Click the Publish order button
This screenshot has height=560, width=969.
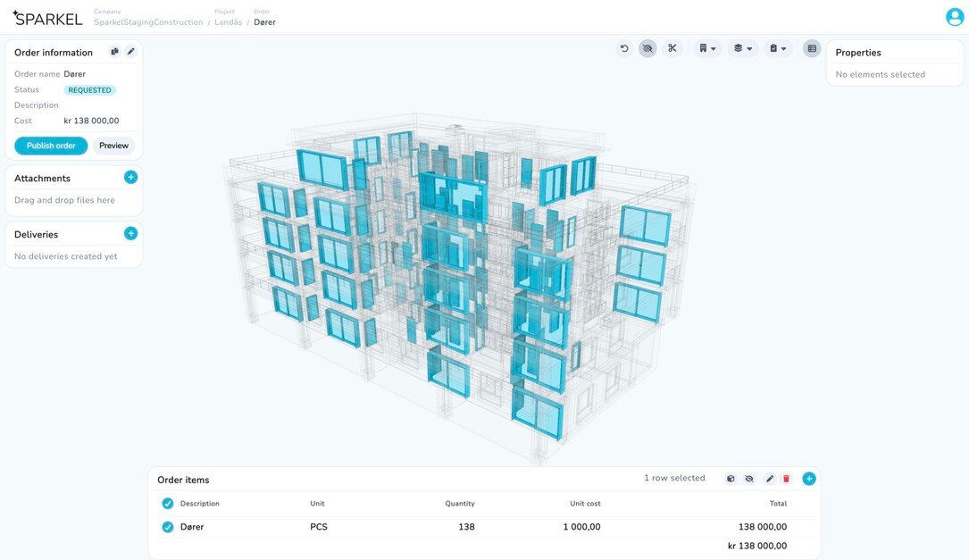51,146
